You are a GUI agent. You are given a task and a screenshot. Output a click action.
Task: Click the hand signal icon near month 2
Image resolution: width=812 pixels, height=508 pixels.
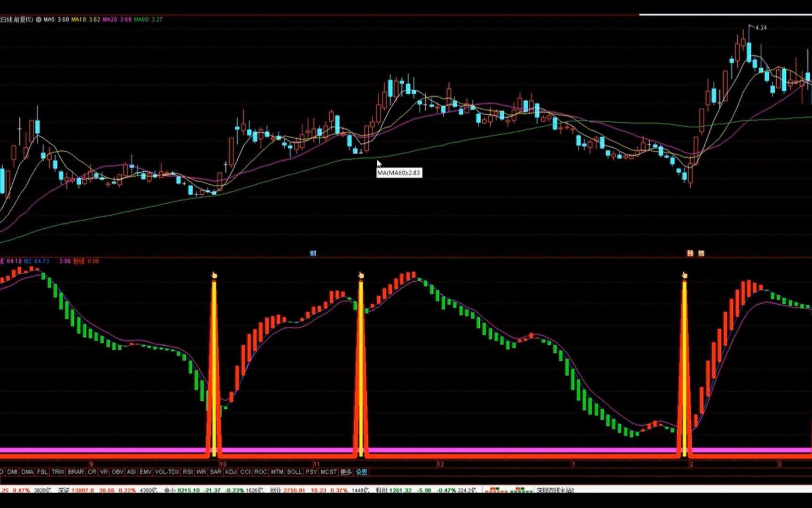tap(684, 275)
